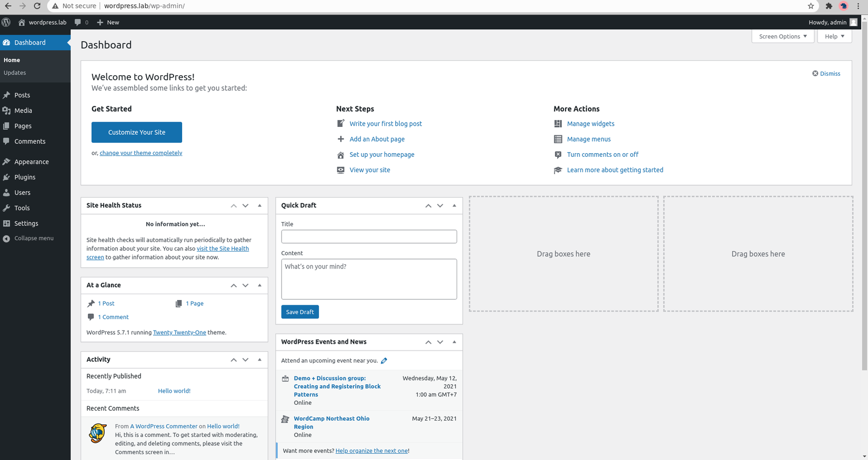Toggle the At a Glance panel
Viewport: 868px width, 460px height.
pos(259,285)
